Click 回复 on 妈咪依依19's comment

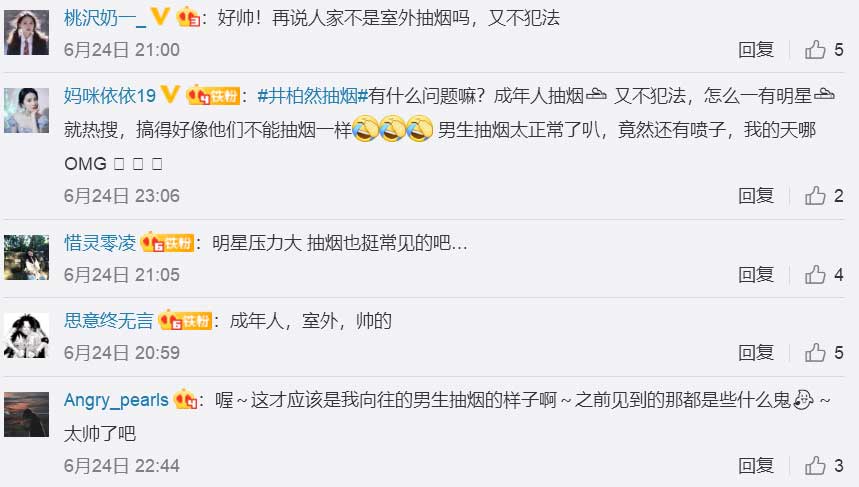[756, 196]
